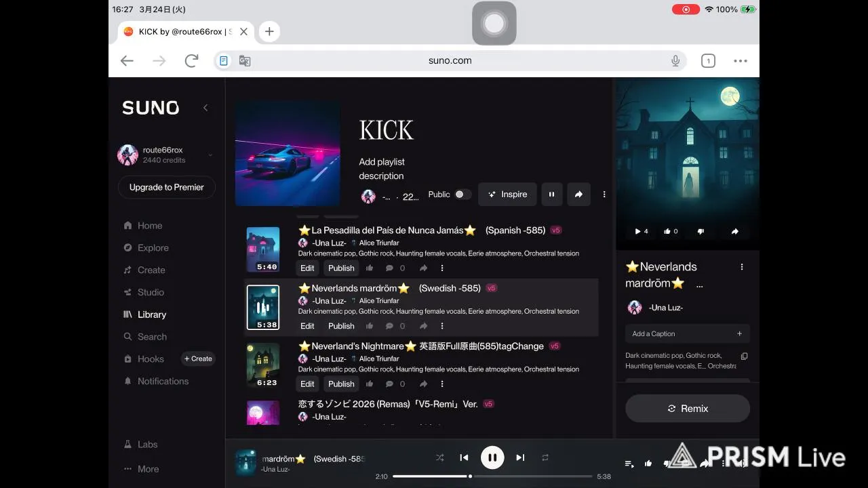Click thumbs down in right song panel
868x488 pixels.
point(701,231)
